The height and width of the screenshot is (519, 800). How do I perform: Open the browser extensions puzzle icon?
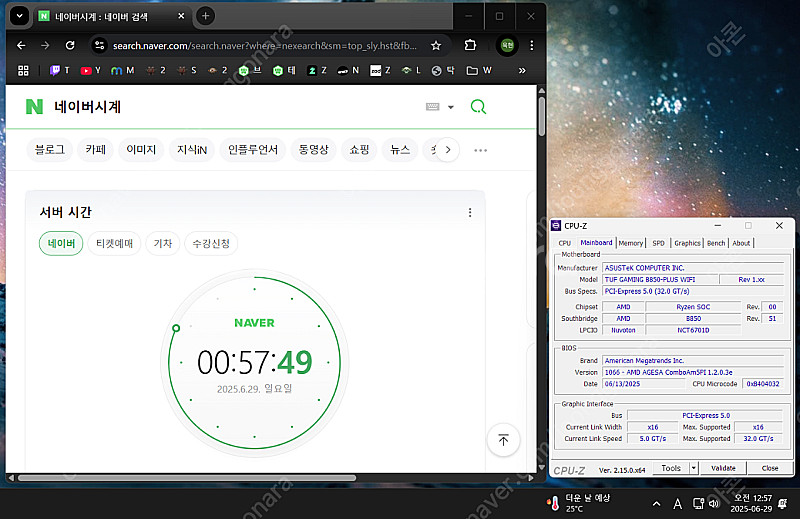[470, 45]
